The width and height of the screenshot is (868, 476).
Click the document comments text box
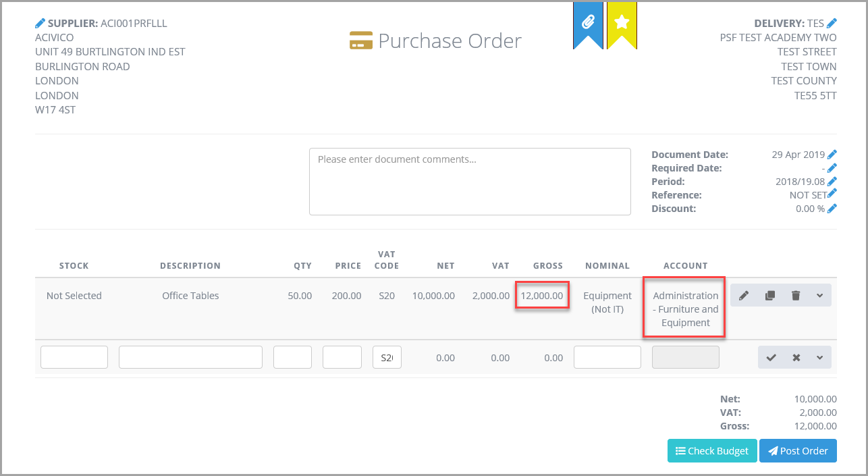click(470, 182)
